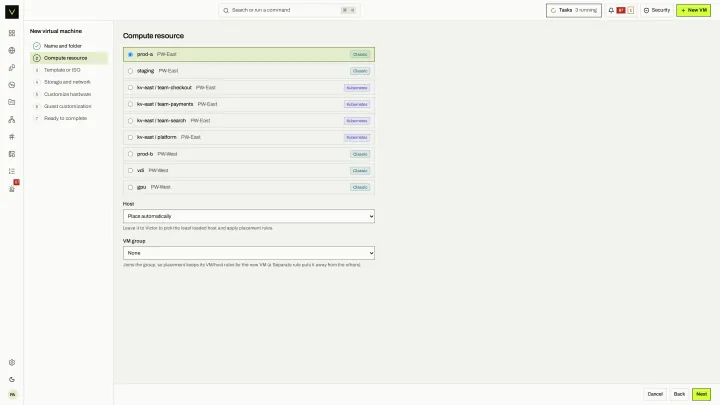Select the gpu radio button

pyautogui.click(x=130, y=187)
